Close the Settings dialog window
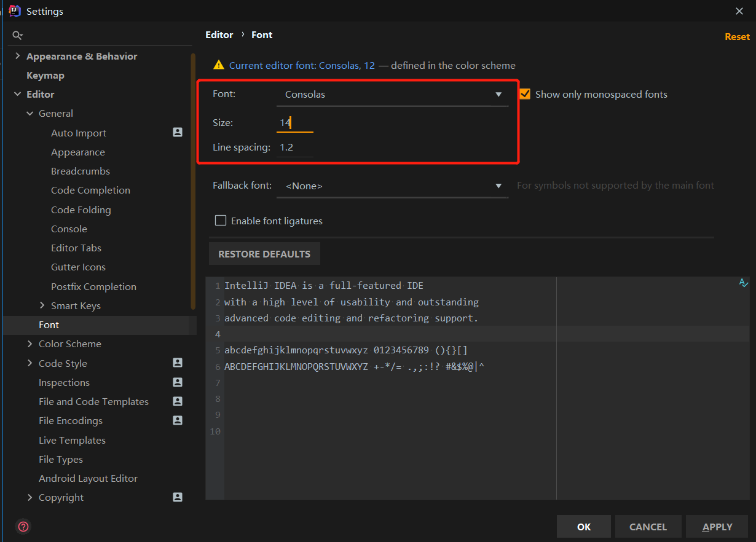Viewport: 756px width, 542px height. pyautogui.click(x=739, y=11)
